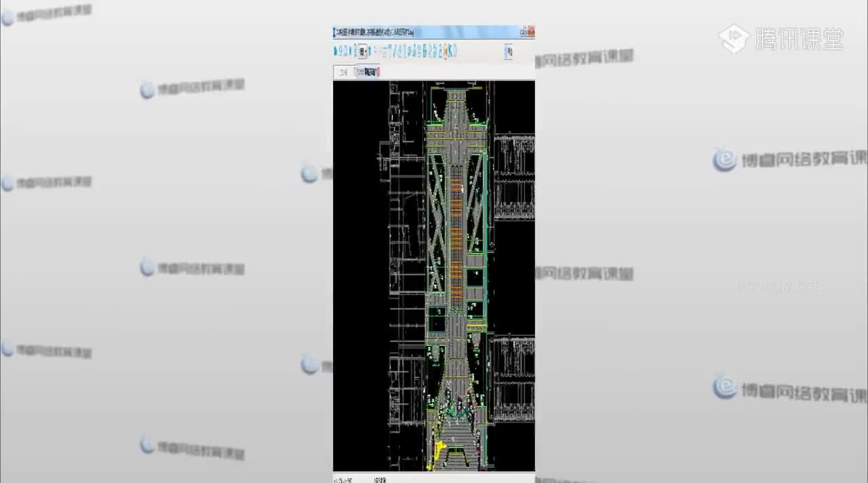Select the highlighted second document tab
This screenshot has height=483, width=868.
[368, 72]
